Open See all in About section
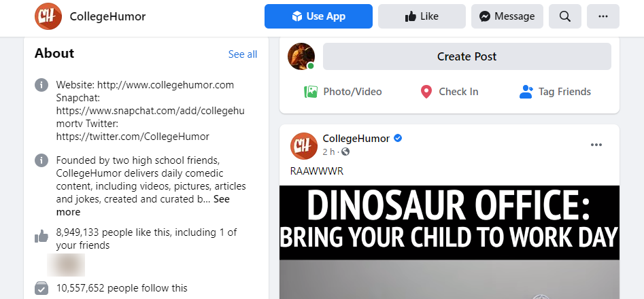 pyautogui.click(x=243, y=54)
